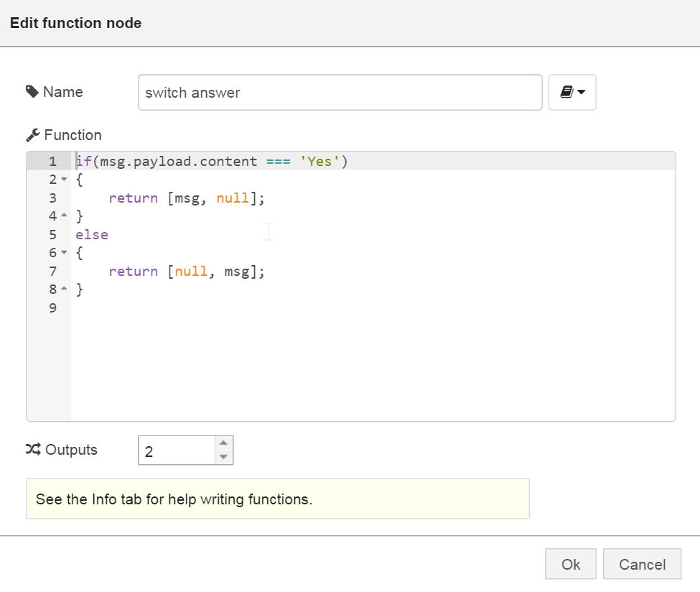Collapse the else block on line 6
The image size is (700, 592).
[63, 253]
